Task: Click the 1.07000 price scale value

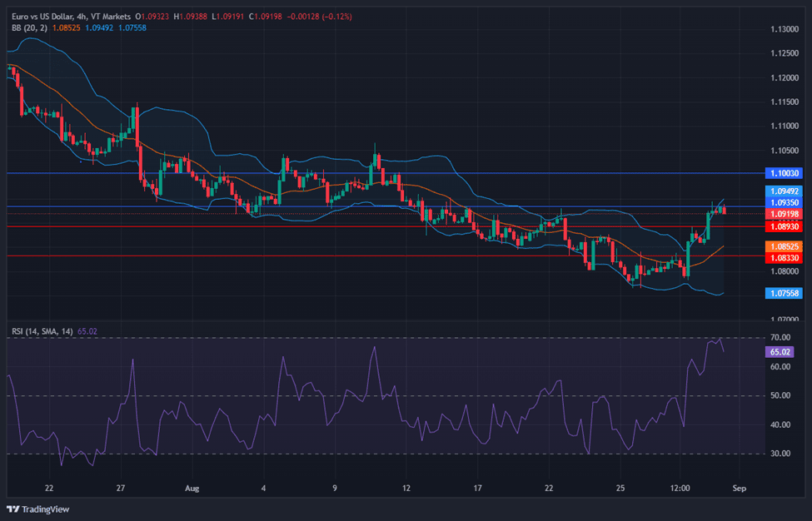Action: point(784,320)
